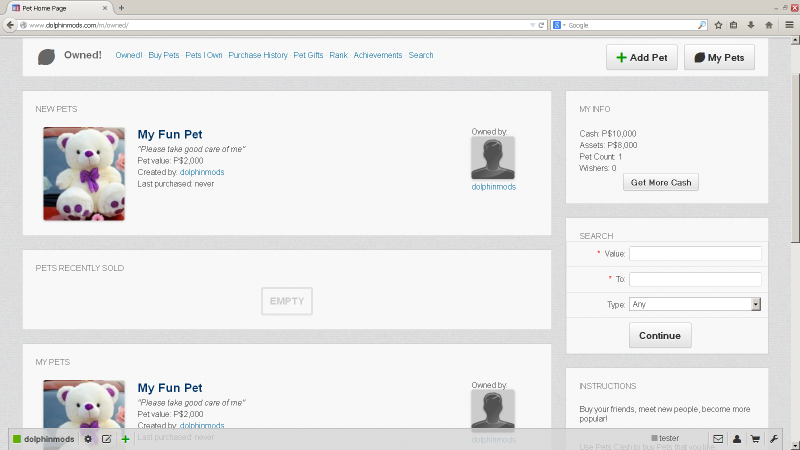
Task: Click the vertical page scrollbar thumb
Action: click(x=795, y=158)
